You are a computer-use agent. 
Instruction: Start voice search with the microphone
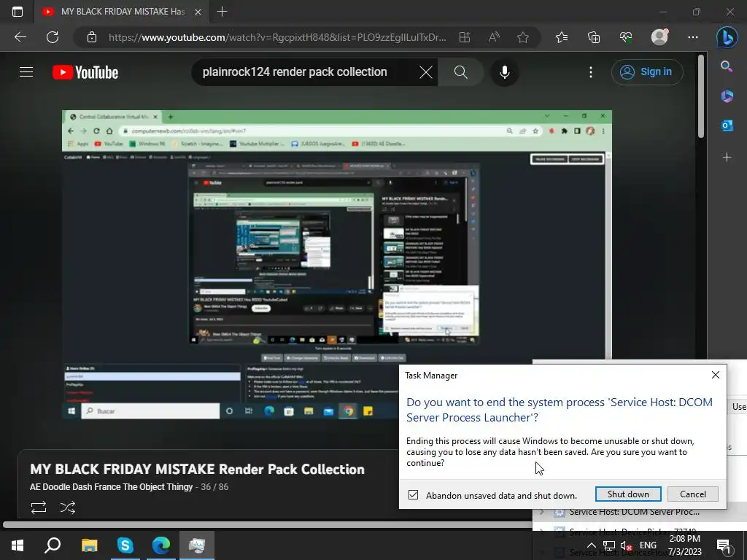click(505, 72)
